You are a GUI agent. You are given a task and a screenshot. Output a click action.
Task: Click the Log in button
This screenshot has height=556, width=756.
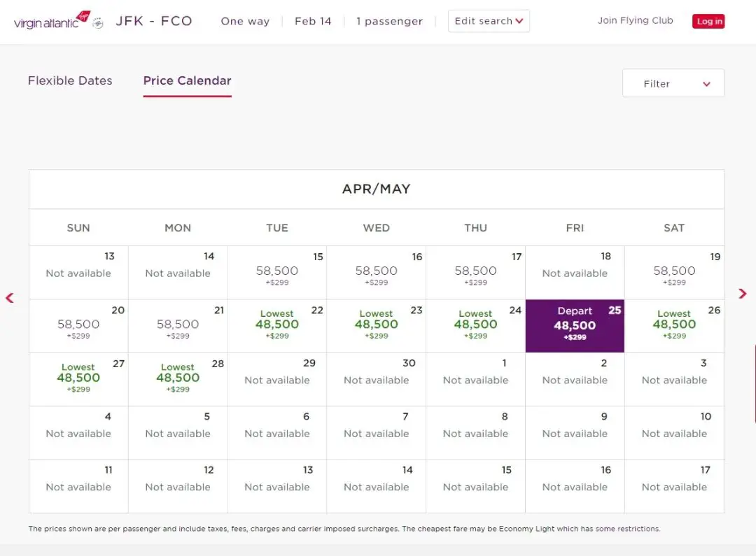708,21
